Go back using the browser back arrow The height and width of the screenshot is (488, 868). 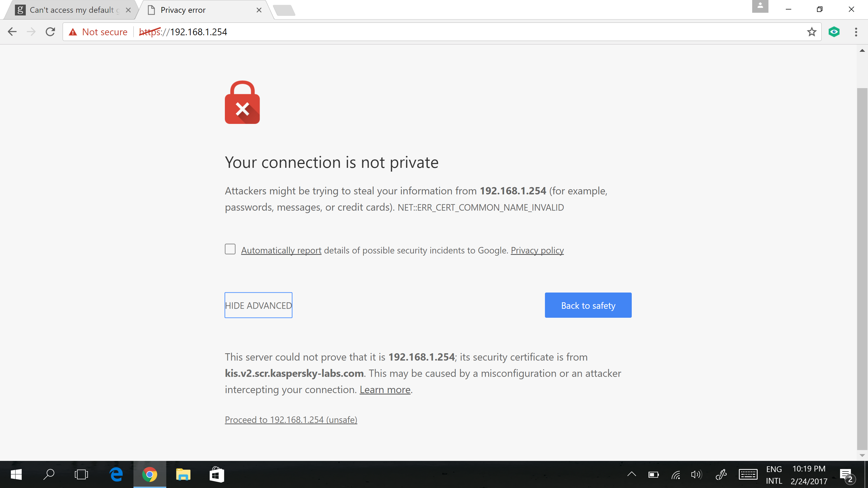12,32
